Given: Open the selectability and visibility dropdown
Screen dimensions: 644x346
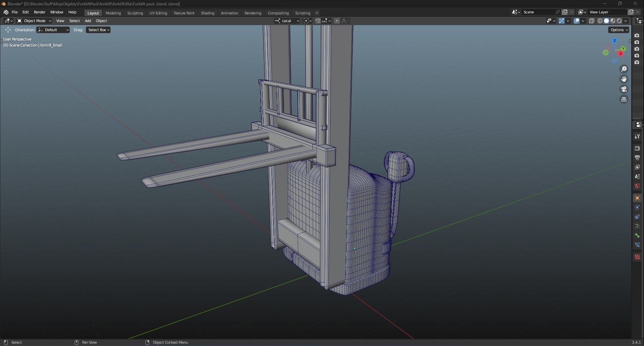Looking at the screenshot, I should 551,21.
